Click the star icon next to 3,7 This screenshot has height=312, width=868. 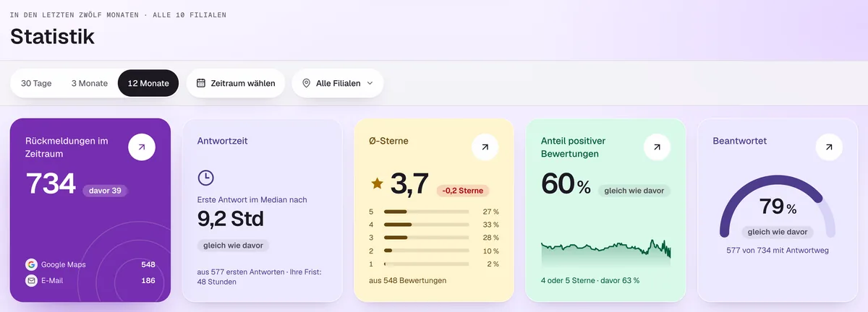(377, 183)
